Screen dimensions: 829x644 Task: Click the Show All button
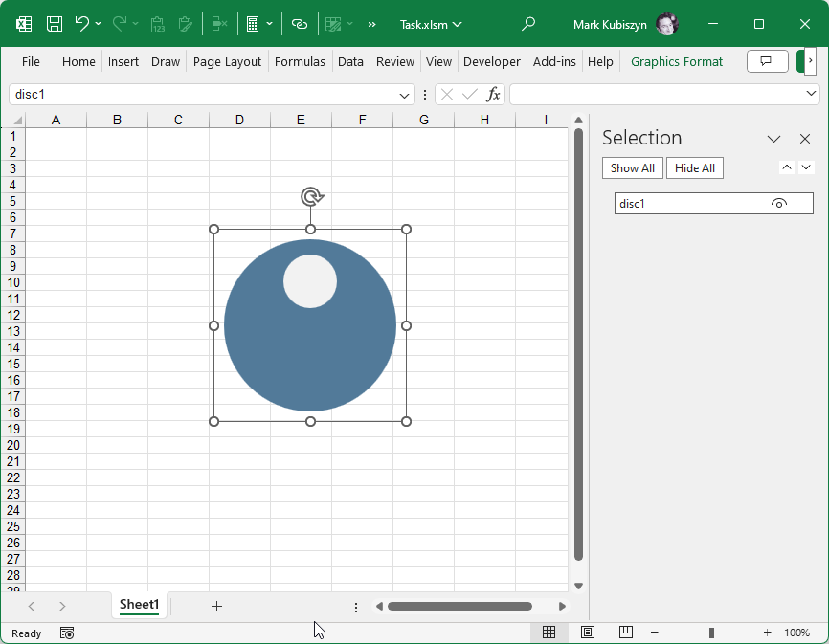point(632,168)
